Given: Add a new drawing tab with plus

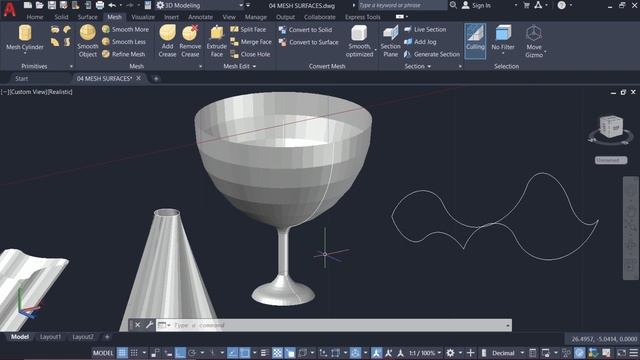Looking at the screenshot, I should 156,78.
